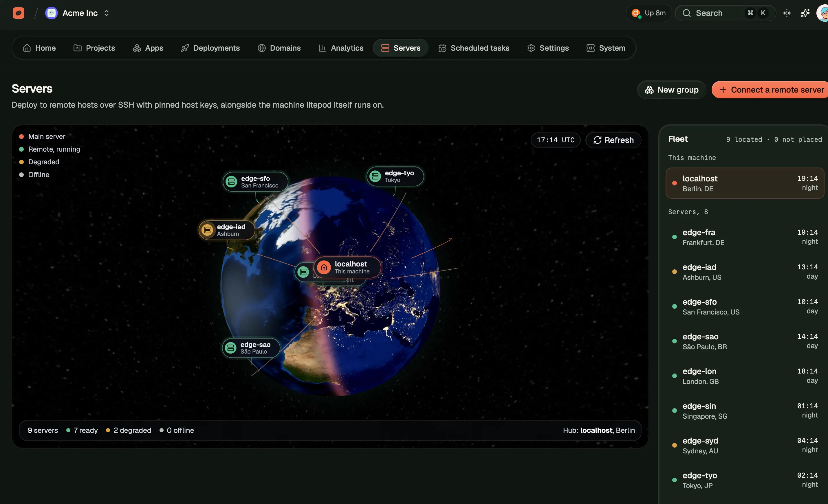Select the edge-sfo marker on the globe

pyautogui.click(x=255, y=182)
